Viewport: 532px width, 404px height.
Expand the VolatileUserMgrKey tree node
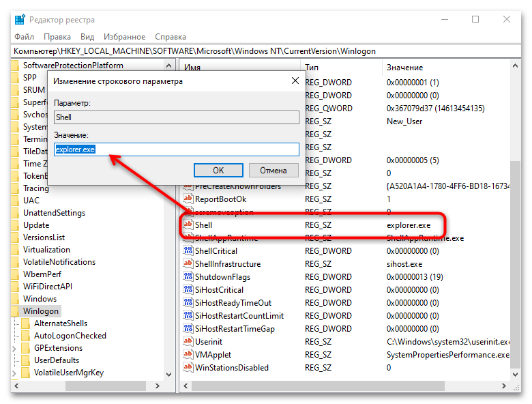point(14,373)
